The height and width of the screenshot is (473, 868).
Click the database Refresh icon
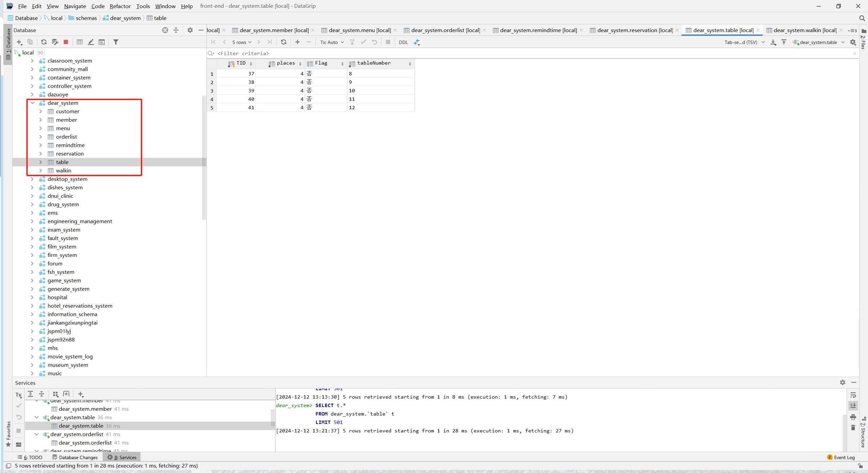[x=44, y=42]
